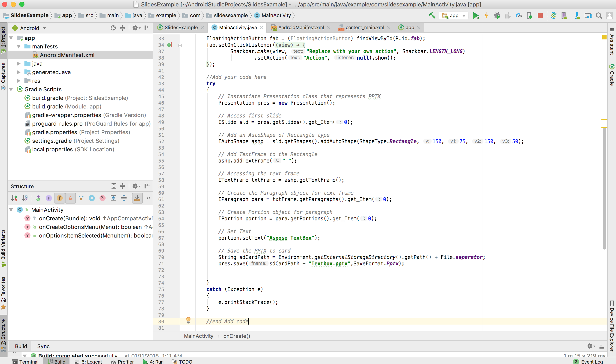Hide the Project tool window
616x364 pixels.
coord(147,28)
